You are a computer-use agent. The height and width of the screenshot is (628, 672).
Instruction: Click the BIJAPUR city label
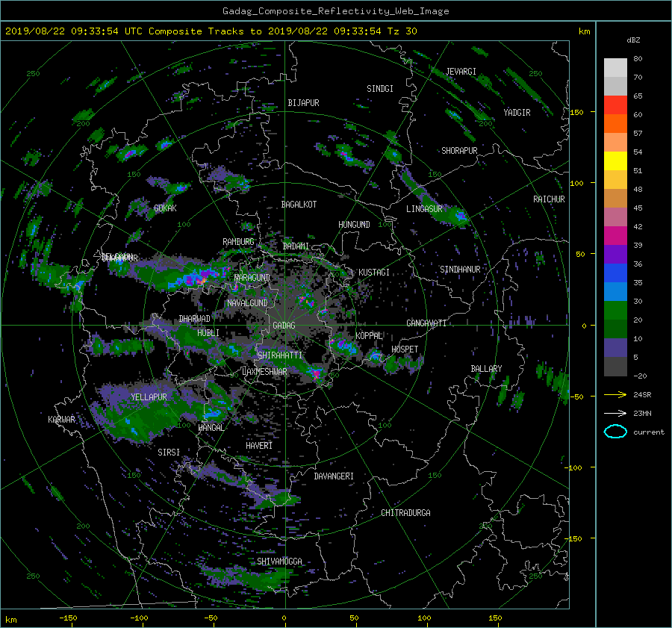303,103
